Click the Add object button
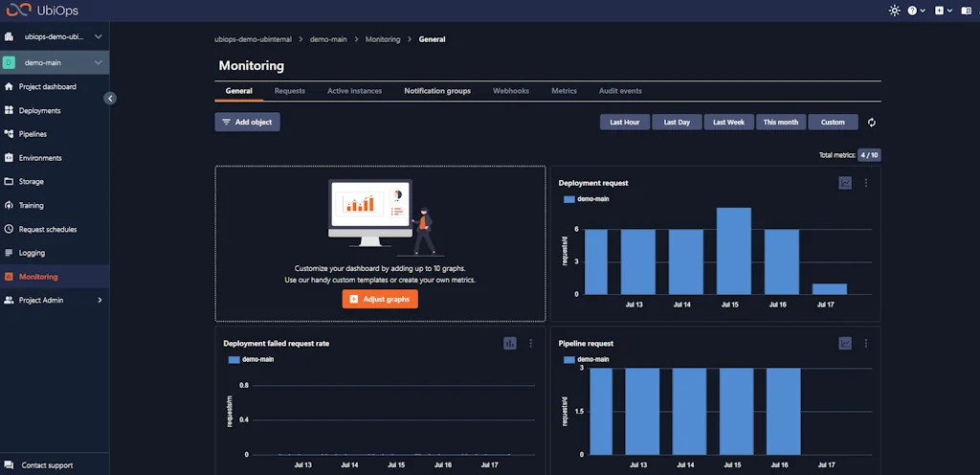Image resolution: width=980 pixels, height=475 pixels. click(248, 123)
